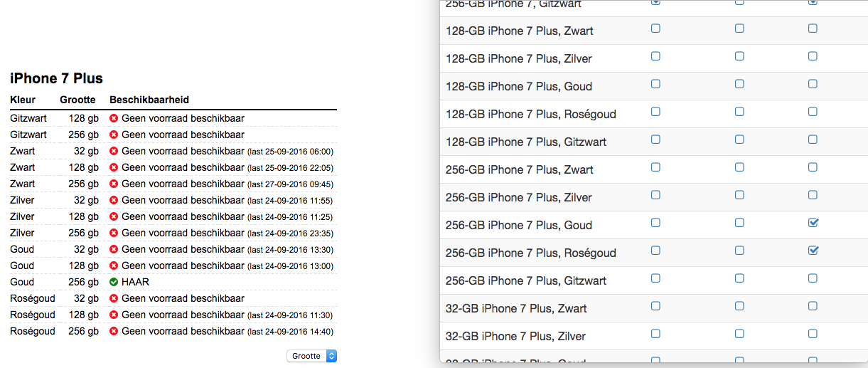Open the Grootte dropdown below the table
This screenshot has width=868, height=368.
coord(311,356)
